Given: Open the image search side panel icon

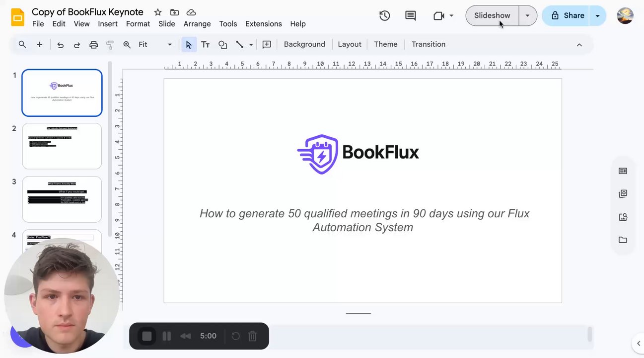Looking at the screenshot, I should (x=623, y=217).
